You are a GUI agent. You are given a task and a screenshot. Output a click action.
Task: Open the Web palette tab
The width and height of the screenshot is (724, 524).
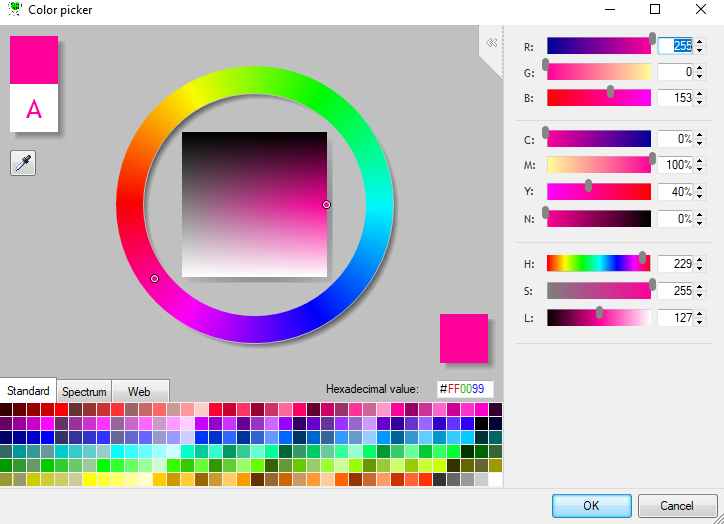(139, 392)
